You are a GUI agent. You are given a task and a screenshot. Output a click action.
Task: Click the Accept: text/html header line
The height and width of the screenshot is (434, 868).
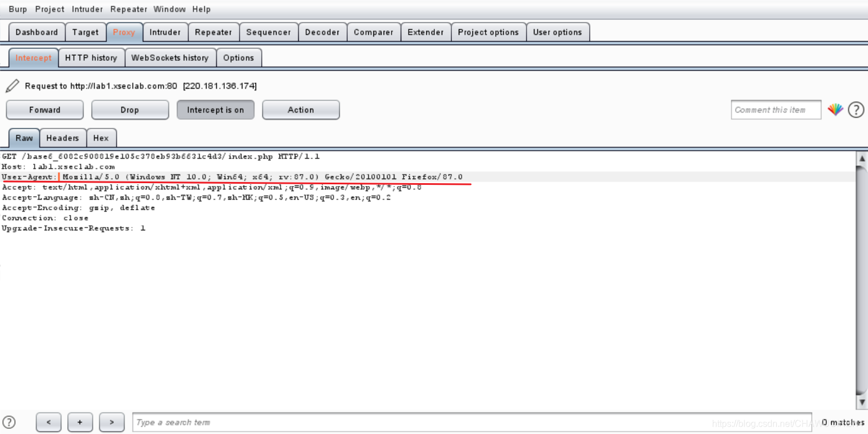click(212, 187)
